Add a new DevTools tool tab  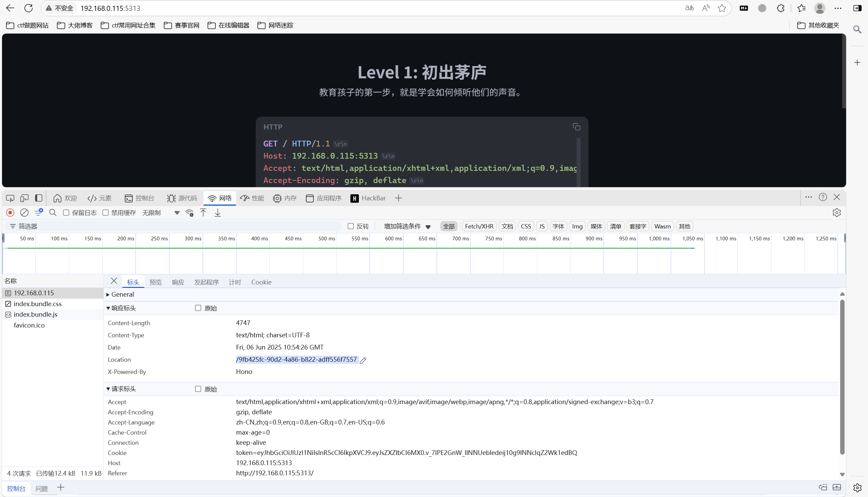coord(399,198)
